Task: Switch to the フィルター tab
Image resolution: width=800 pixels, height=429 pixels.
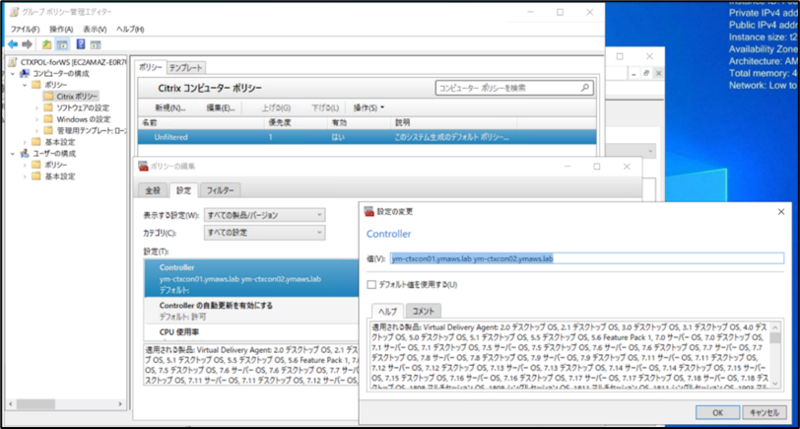Action: (x=220, y=190)
